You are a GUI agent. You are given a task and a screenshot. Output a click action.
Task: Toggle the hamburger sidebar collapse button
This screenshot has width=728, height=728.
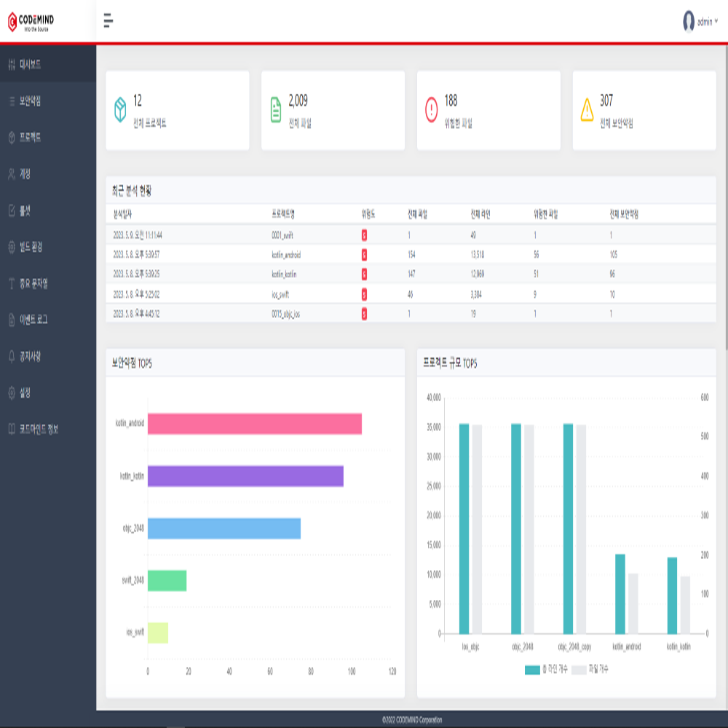click(108, 20)
